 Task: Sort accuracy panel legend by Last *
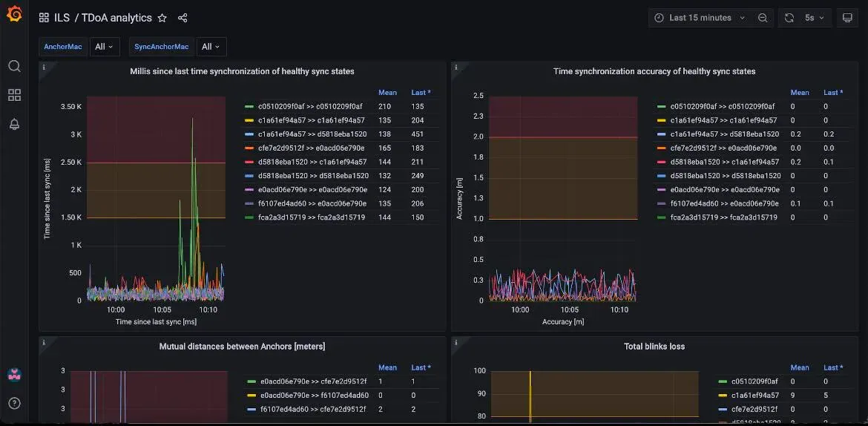(833, 93)
